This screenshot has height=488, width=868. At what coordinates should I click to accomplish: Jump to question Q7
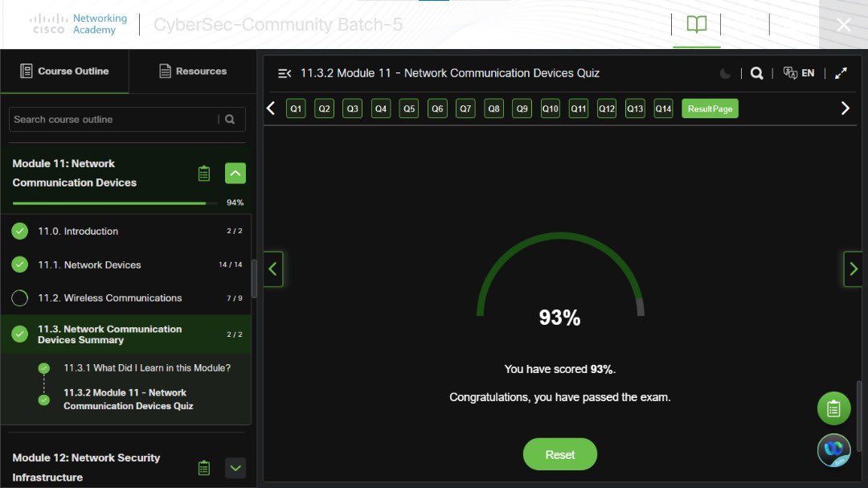(465, 109)
